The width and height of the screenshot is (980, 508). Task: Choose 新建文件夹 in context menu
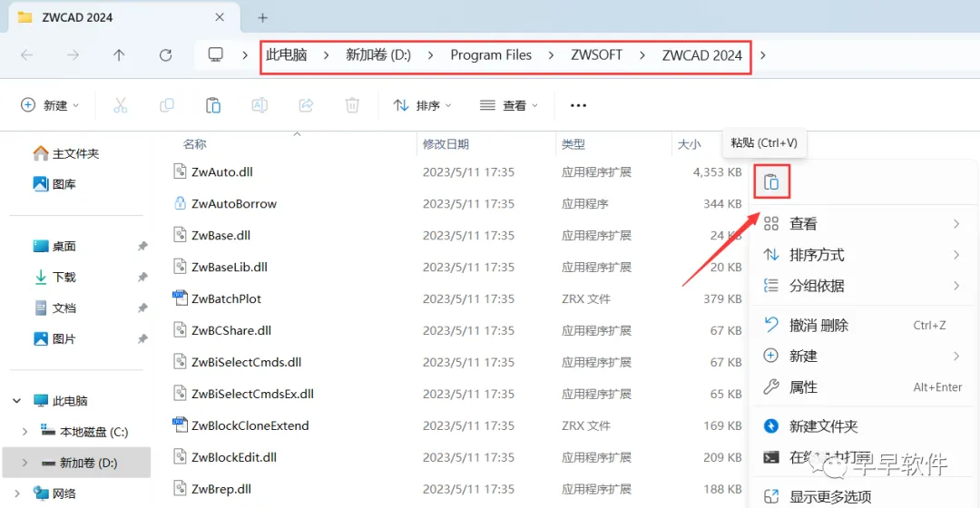pos(863,426)
